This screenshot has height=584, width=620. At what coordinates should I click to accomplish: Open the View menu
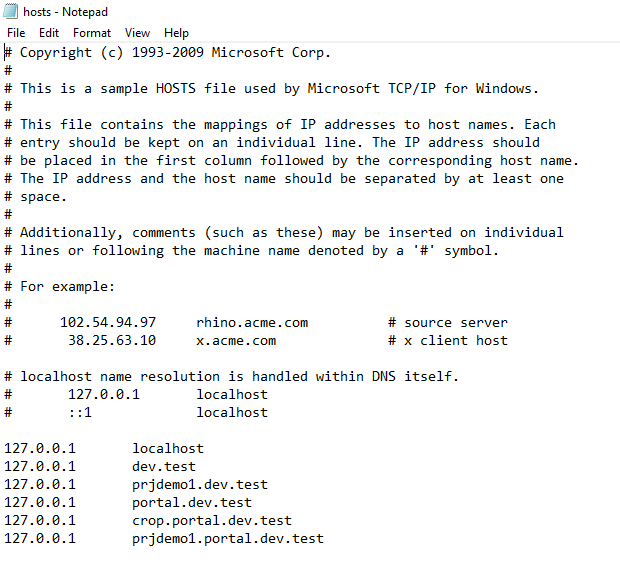pyautogui.click(x=137, y=33)
